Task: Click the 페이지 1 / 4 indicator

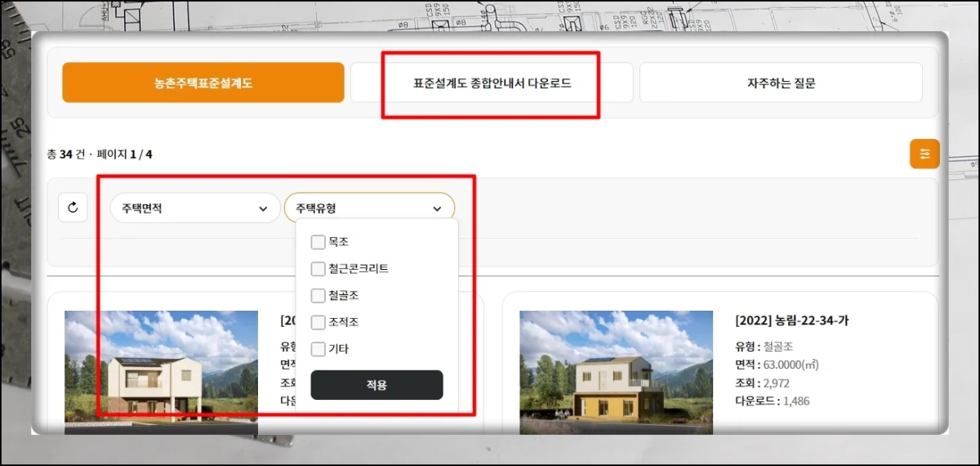Action: tap(124, 154)
